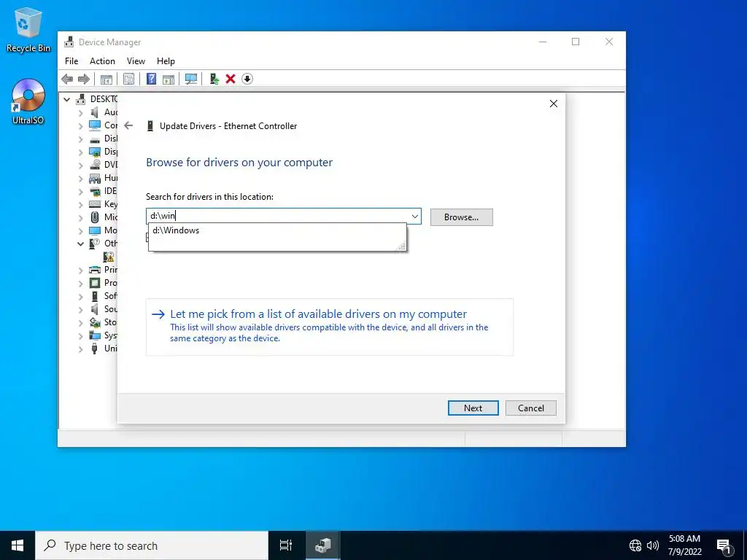Image resolution: width=747 pixels, height=560 pixels.
Task: Open the Windows Start menu
Action: click(18, 545)
